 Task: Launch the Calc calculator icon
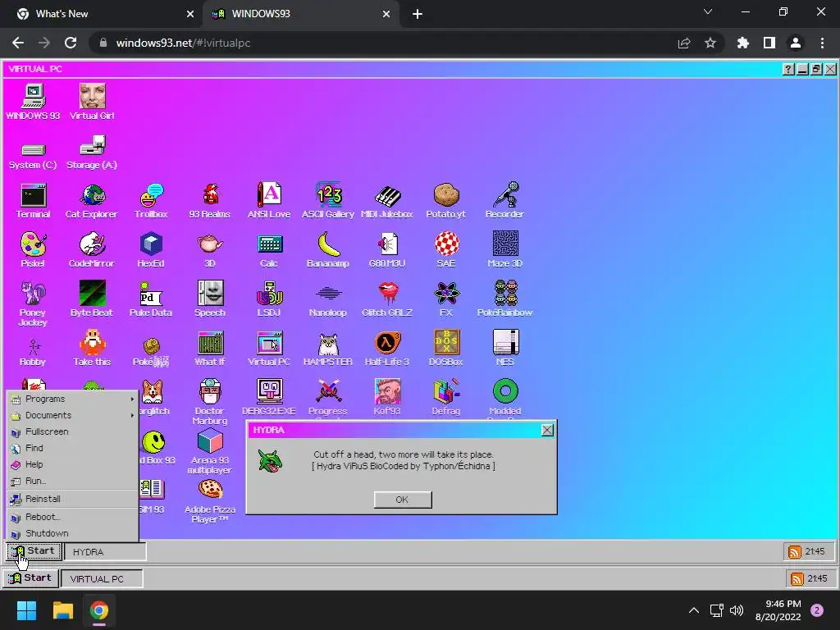point(269,249)
